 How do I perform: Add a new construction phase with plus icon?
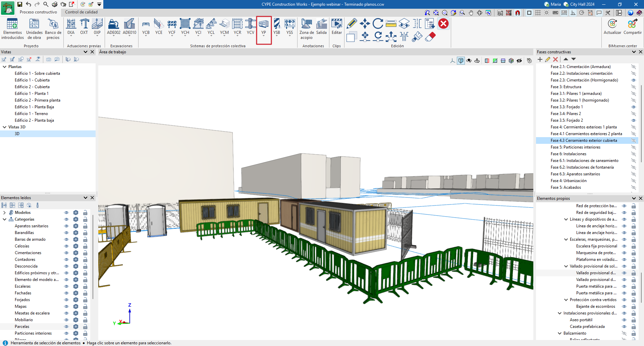click(x=540, y=59)
